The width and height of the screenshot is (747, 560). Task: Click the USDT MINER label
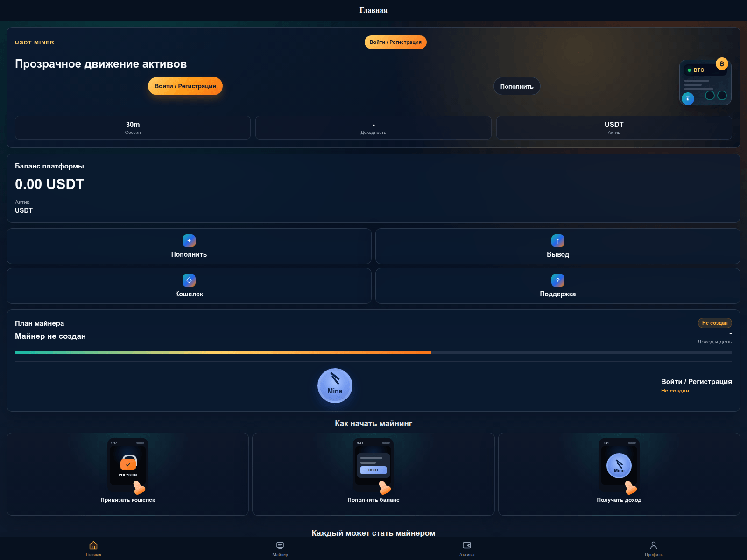click(35, 42)
